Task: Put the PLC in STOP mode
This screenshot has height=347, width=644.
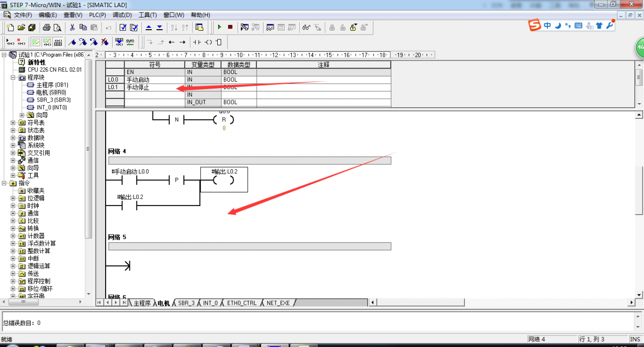Action: click(230, 27)
